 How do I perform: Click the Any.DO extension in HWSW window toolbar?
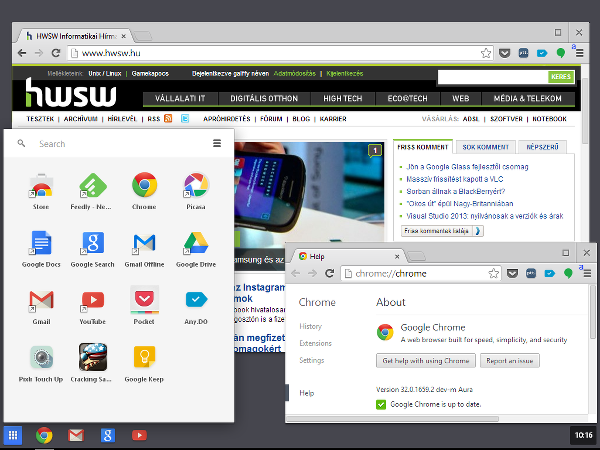pos(542,53)
